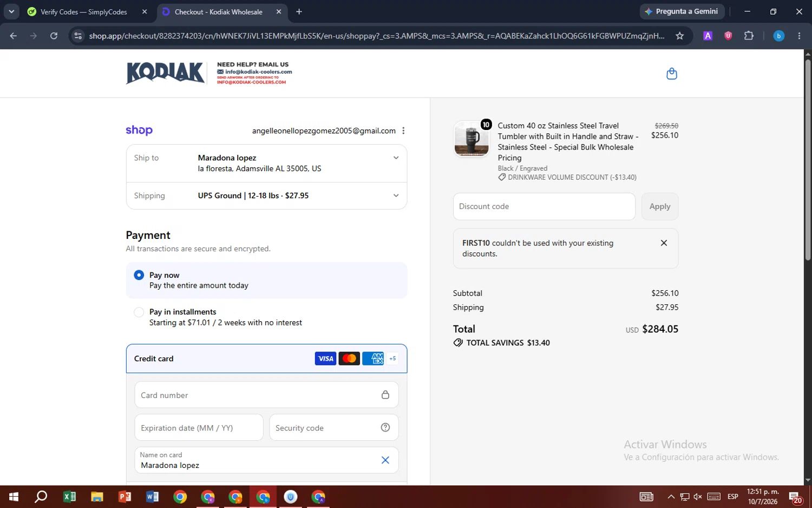The width and height of the screenshot is (812, 508).
Task: Launch Excel from the taskbar
Action: pyautogui.click(x=69, y=497)
